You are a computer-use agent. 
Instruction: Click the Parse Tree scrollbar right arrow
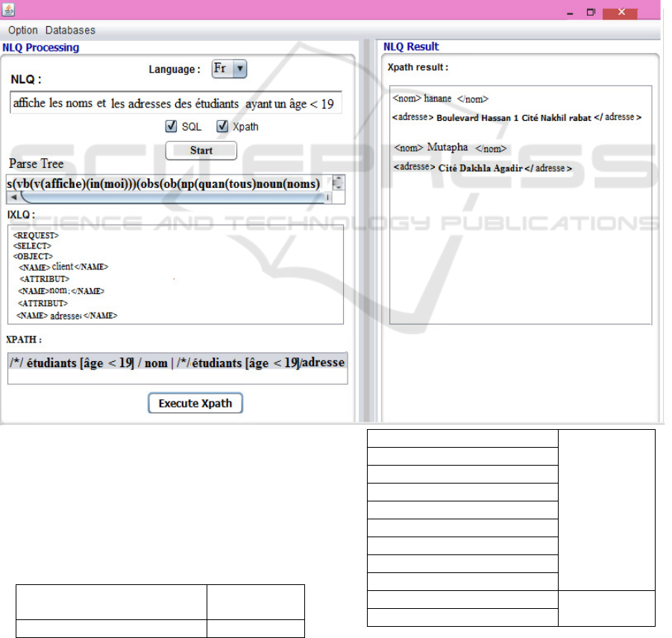click(x=327, y=197)
